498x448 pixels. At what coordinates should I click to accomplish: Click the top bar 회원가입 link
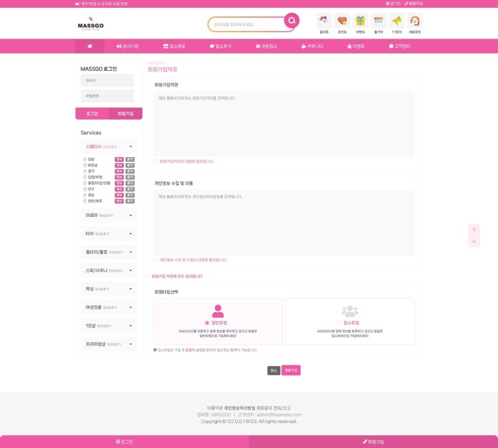click(x=413, y=3)
